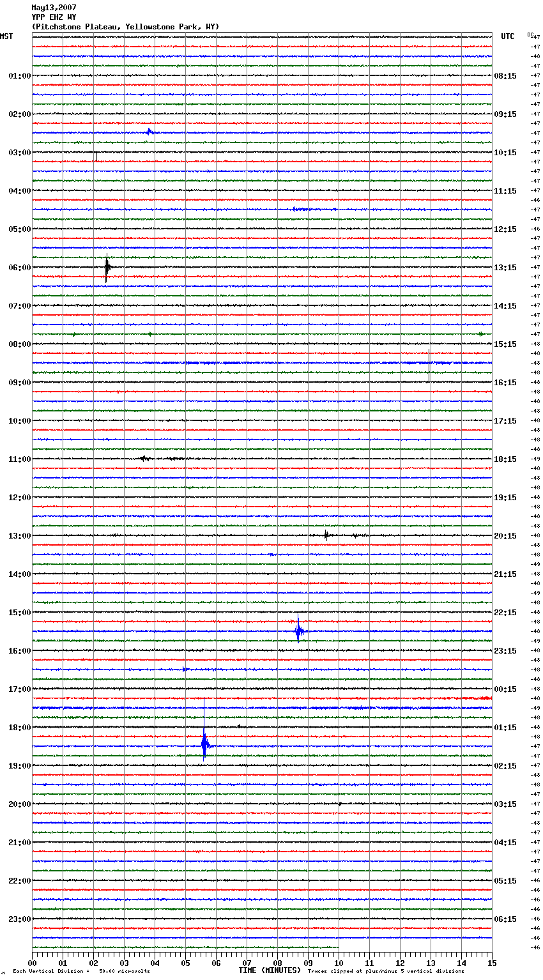Click bottom axis minute tick label 00
Viewport: 543px width, 980px height.
pyautogui.click(x=32, y=963)
